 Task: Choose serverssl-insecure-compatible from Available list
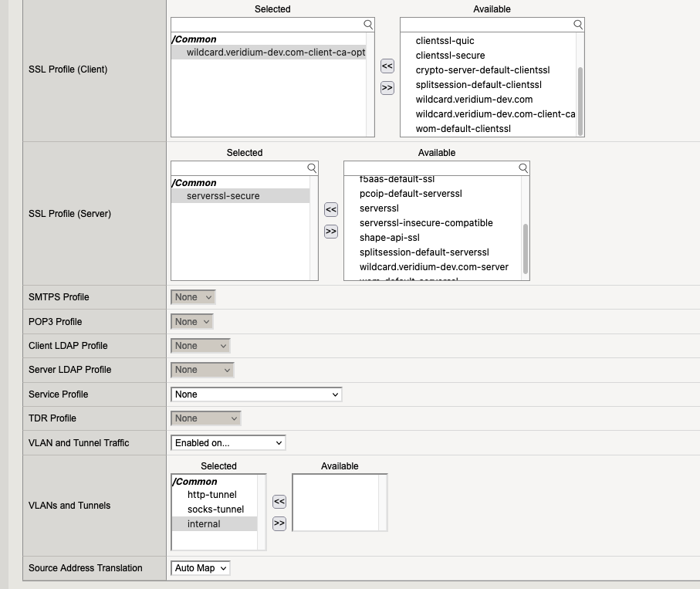pyautogui.click(x=426, y=223)
